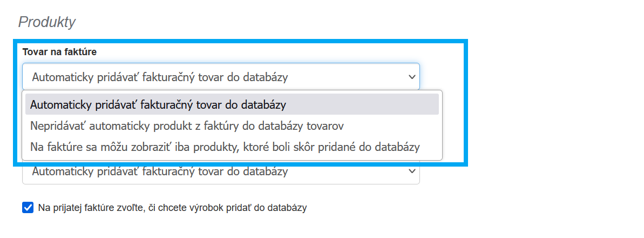
Task: Click the "Tovar na faktúre" field label
Action: click(x=59, y=52)
